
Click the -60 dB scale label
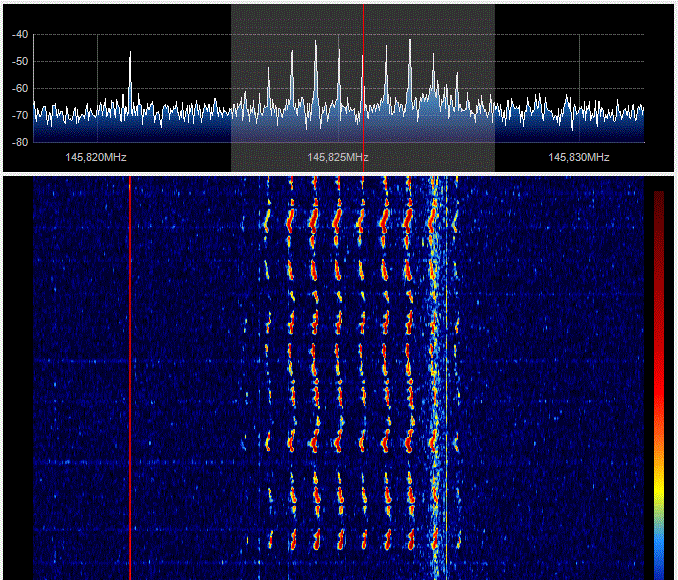[20, 88]
